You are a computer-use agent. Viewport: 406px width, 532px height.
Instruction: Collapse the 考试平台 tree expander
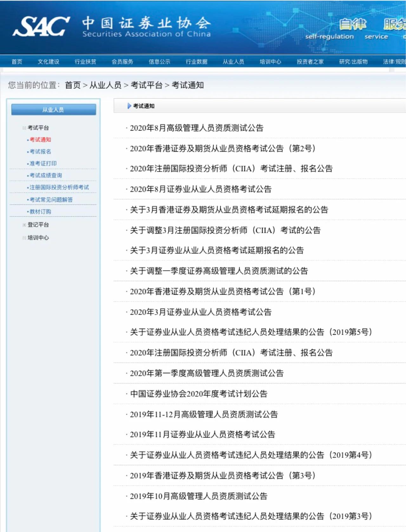(x=24, y=128)
